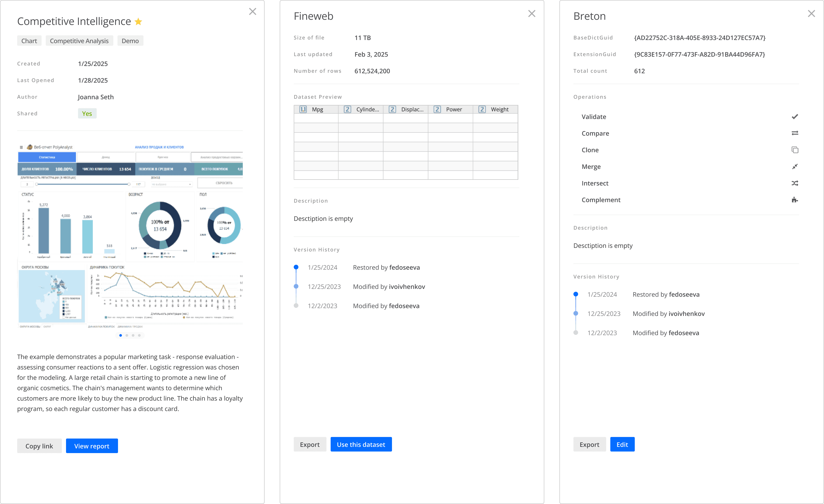Click Modified by ivoivhenkov in Breton history

669,314
